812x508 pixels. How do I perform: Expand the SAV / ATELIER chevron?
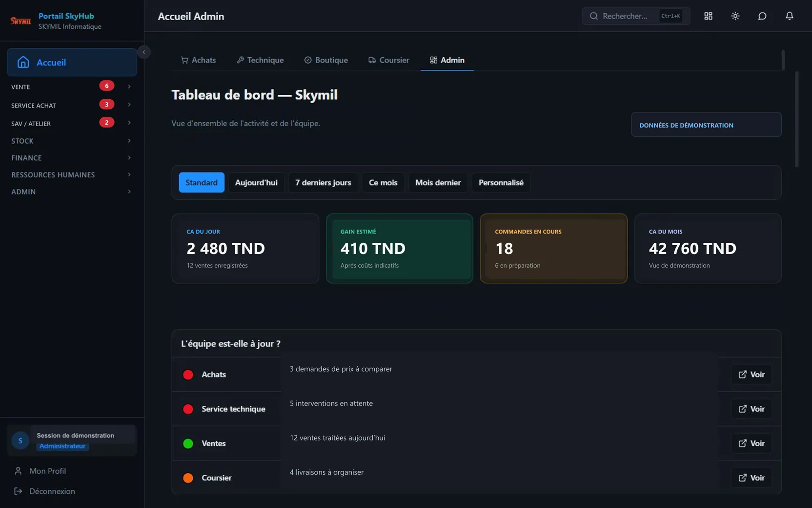pos(129,123)
